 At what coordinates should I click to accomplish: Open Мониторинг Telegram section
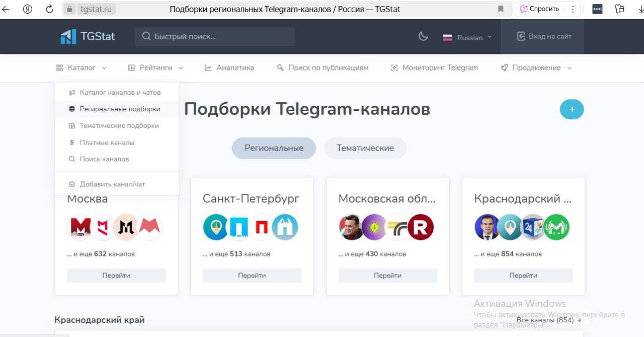point(434,68)
